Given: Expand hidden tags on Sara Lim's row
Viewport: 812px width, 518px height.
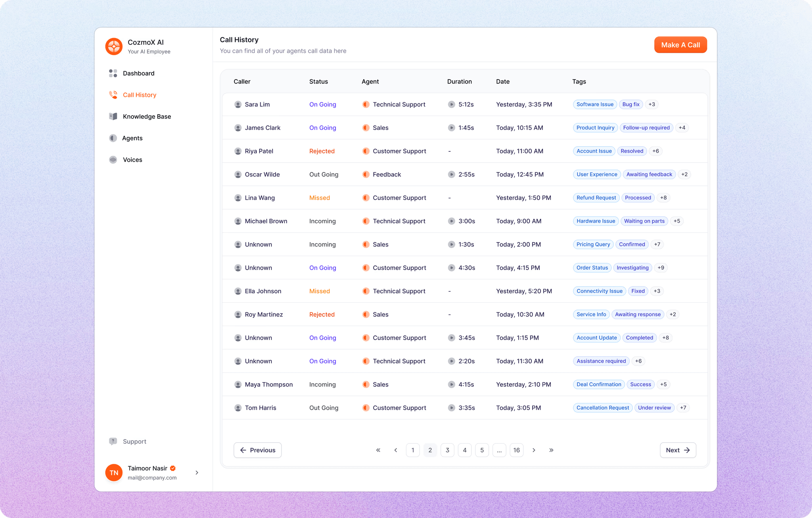Looking at the screenshot, I should [652, 104].
